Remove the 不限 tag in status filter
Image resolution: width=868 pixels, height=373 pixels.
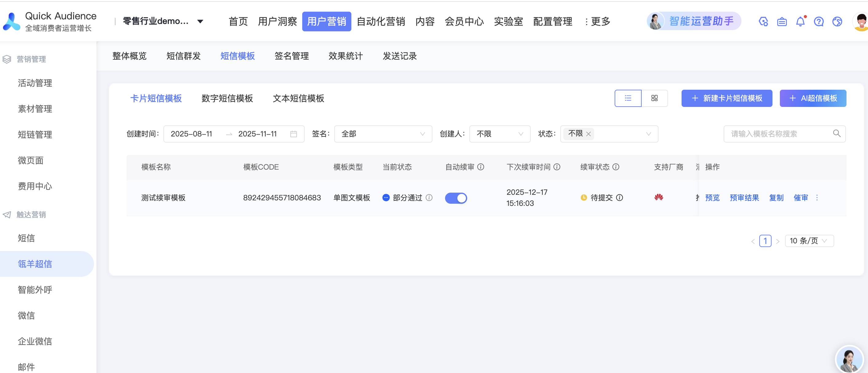588,134
